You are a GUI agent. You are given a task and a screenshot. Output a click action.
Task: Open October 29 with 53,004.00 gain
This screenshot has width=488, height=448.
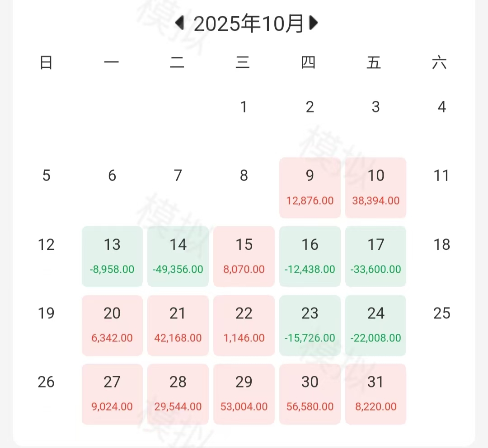point(244,394)
